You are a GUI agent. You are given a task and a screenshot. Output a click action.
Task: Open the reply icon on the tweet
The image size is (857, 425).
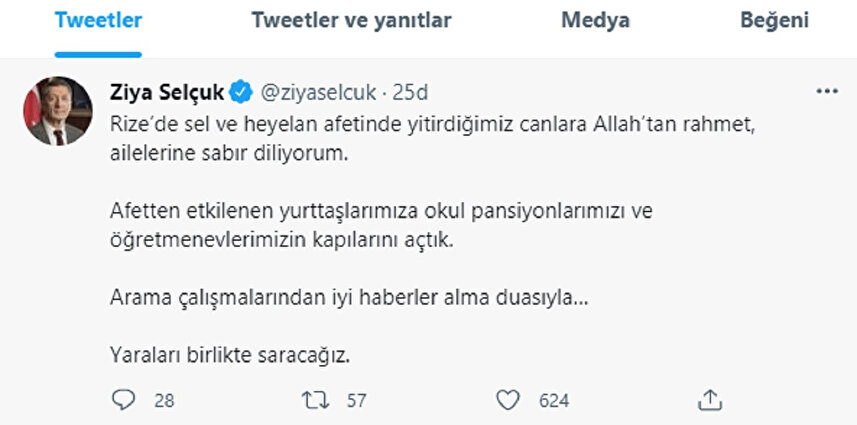[122, 400]
